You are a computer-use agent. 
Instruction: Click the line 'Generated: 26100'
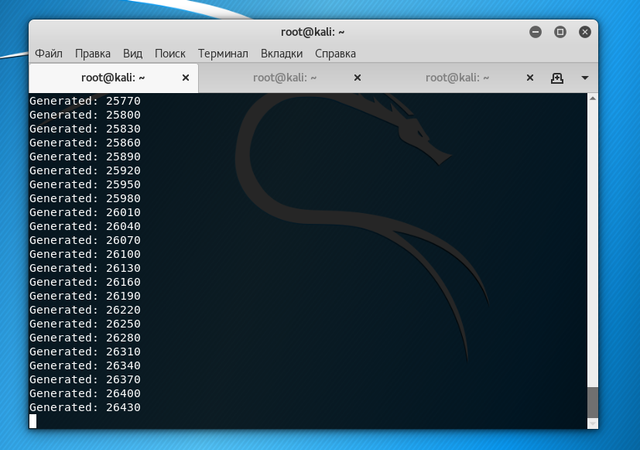coord(85,254)
